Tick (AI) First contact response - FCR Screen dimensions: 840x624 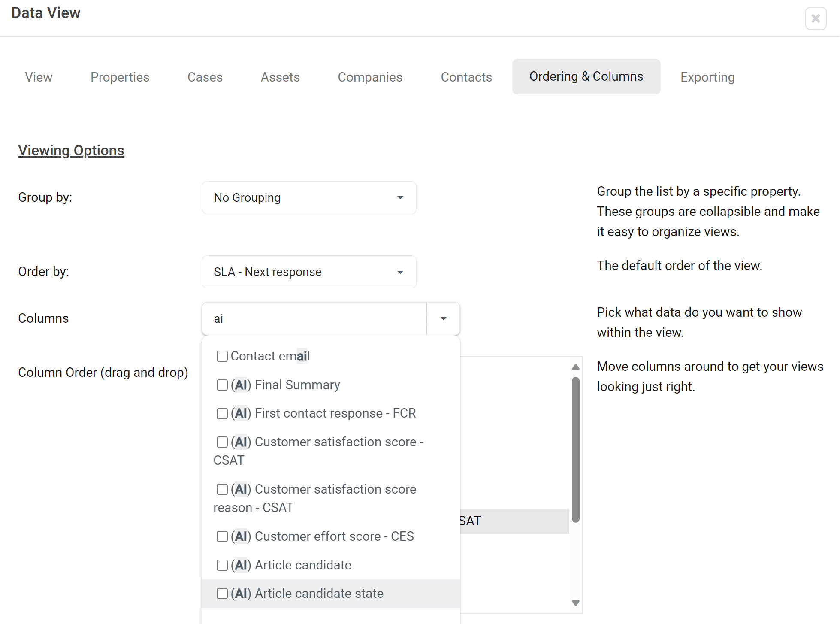click(x=222, y=414)
